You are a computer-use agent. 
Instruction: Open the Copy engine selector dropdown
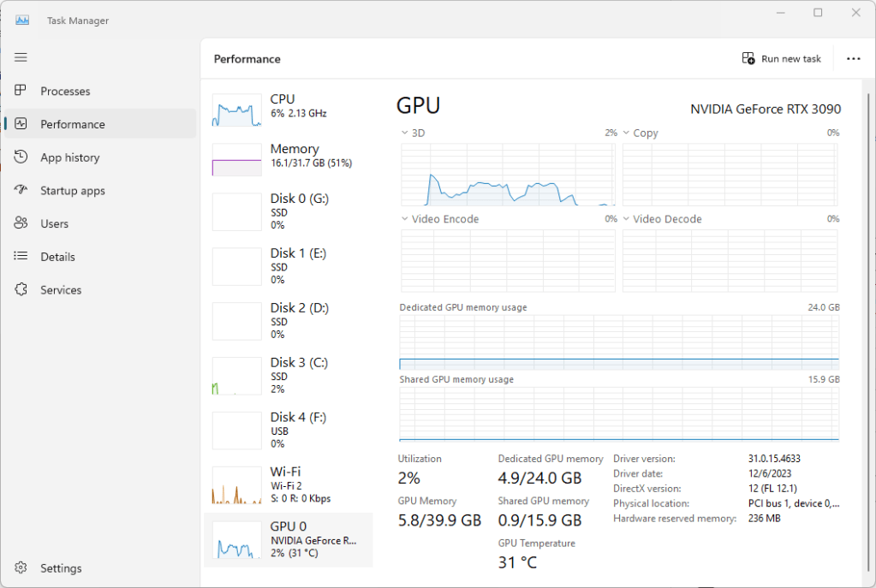point(626,134)
